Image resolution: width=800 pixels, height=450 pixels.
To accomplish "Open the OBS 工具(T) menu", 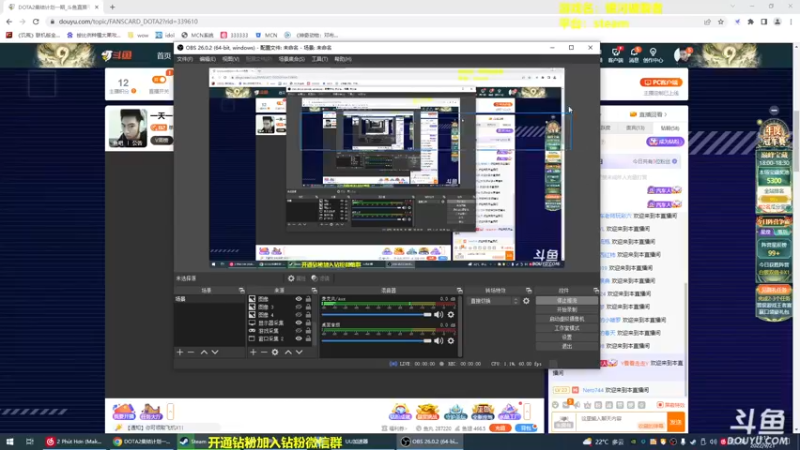I will coord(319,59).
